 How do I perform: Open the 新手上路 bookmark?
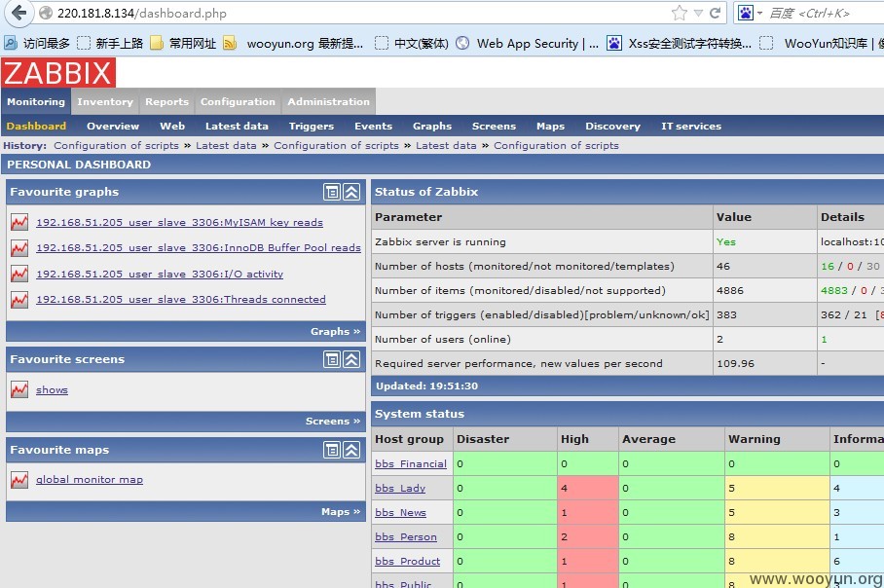point(111,44)
